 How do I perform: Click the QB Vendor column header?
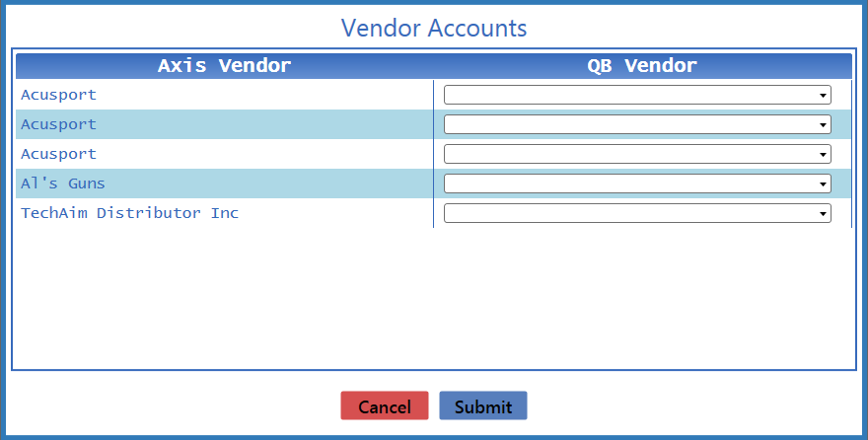click(x=642, y=66)
